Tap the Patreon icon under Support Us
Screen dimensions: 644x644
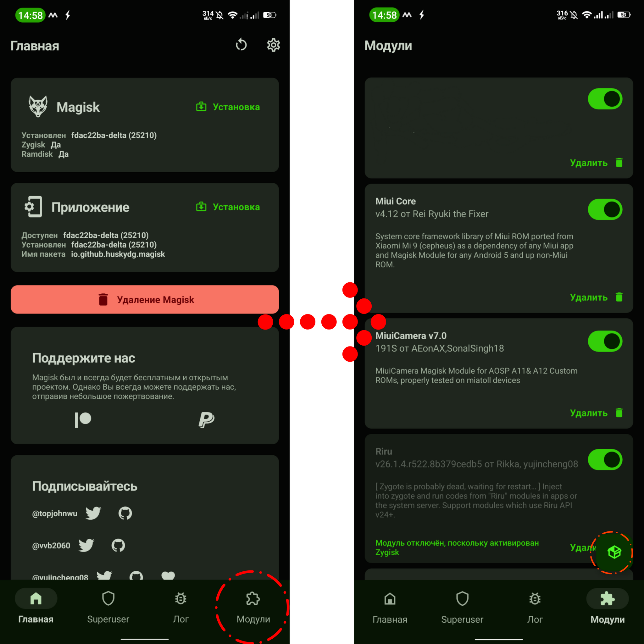(x=82, y=419)
